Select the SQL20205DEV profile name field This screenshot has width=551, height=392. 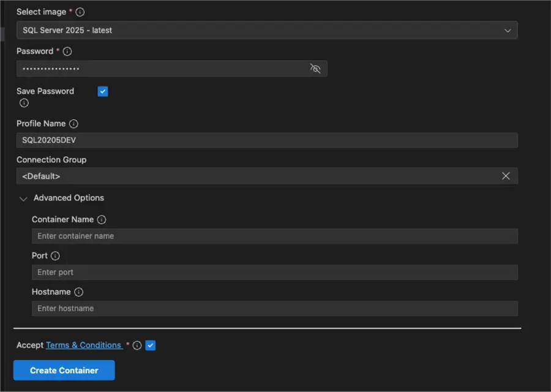tap(267, 140)
